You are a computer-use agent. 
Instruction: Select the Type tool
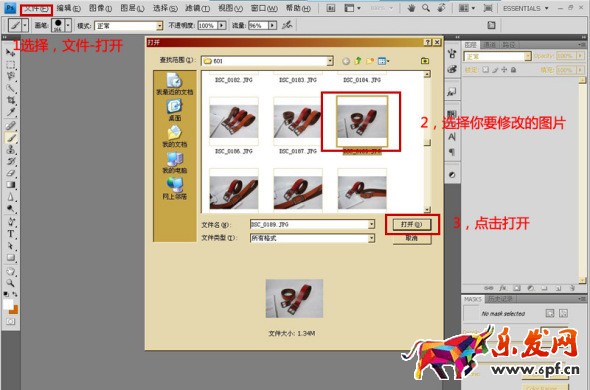click(x=10, y=233)
